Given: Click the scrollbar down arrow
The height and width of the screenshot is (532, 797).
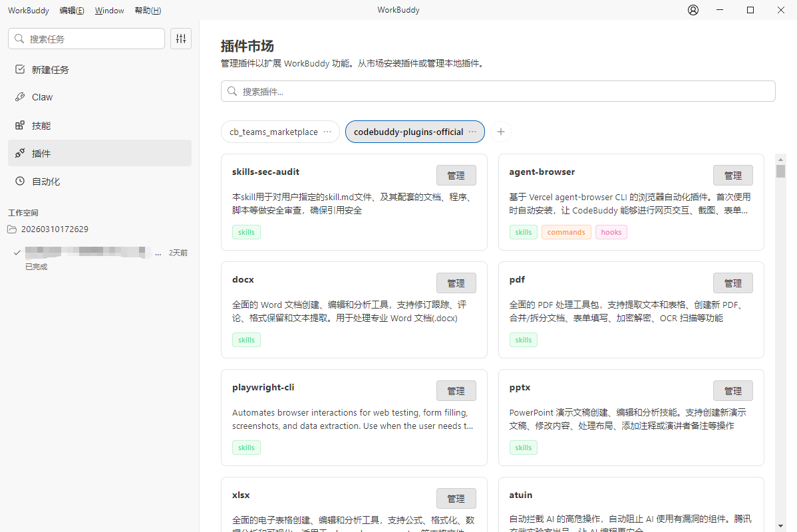Looking at the screenshot, I should [781, 527].
